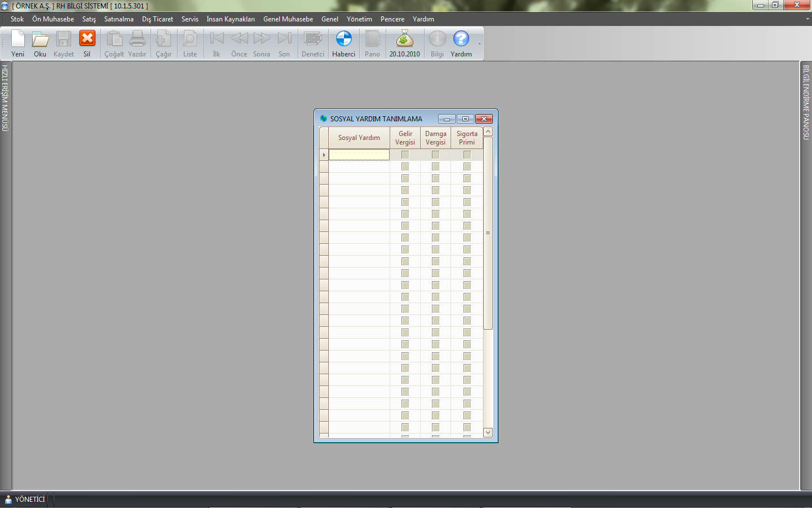Screen dimensions: 812x508
Task: Open a record with the Oku icon
Action: click(40, 43)
